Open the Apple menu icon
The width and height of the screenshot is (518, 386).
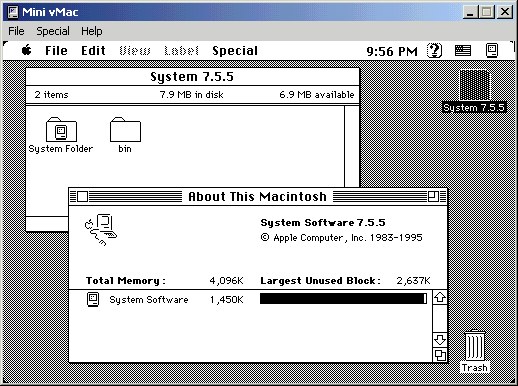coord(27,51)
